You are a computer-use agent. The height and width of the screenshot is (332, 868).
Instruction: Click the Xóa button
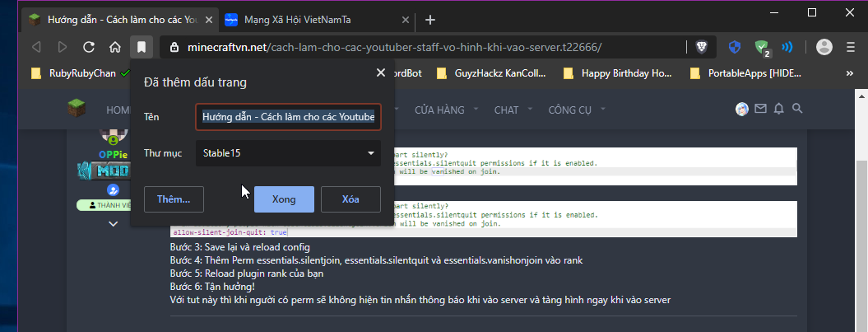click(350, 199)
